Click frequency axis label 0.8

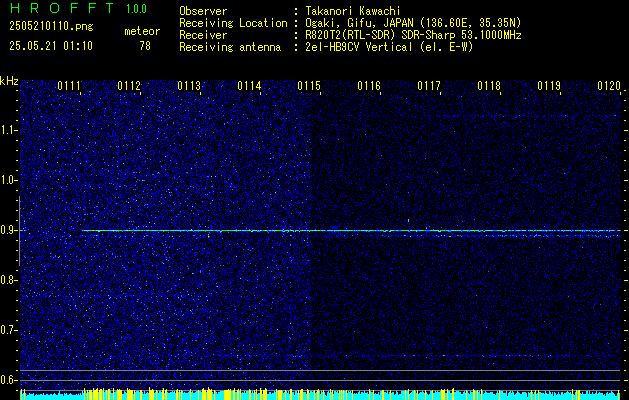[8, 280]
